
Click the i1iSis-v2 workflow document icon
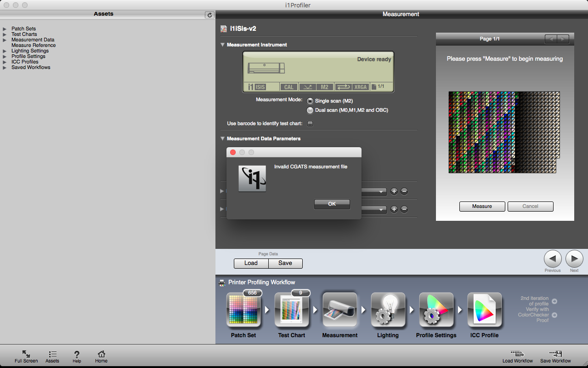[x=224, y=29]
